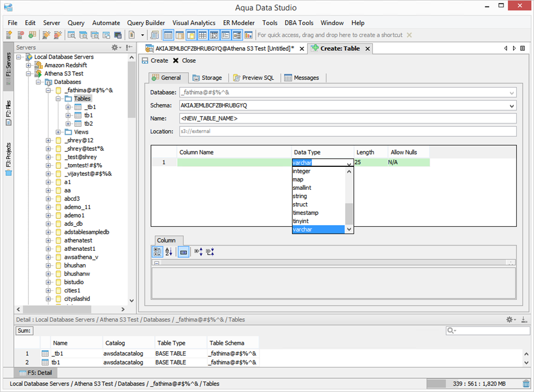Expand the Amazon Redshift node

coord(29,65)
